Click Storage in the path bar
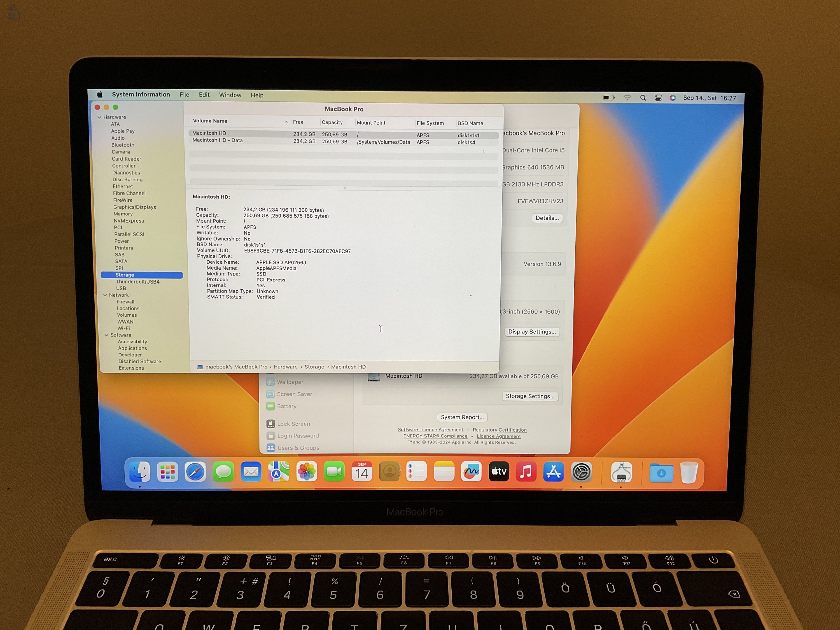The image size is (840, 630). click(314, 367)
